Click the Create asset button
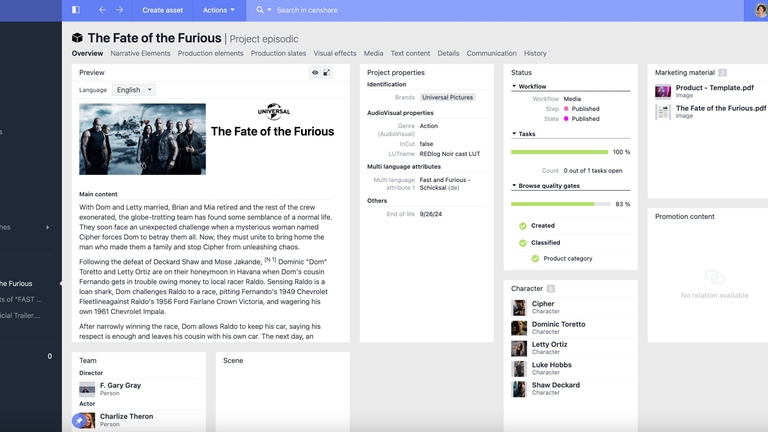 [x=163, y=10]
